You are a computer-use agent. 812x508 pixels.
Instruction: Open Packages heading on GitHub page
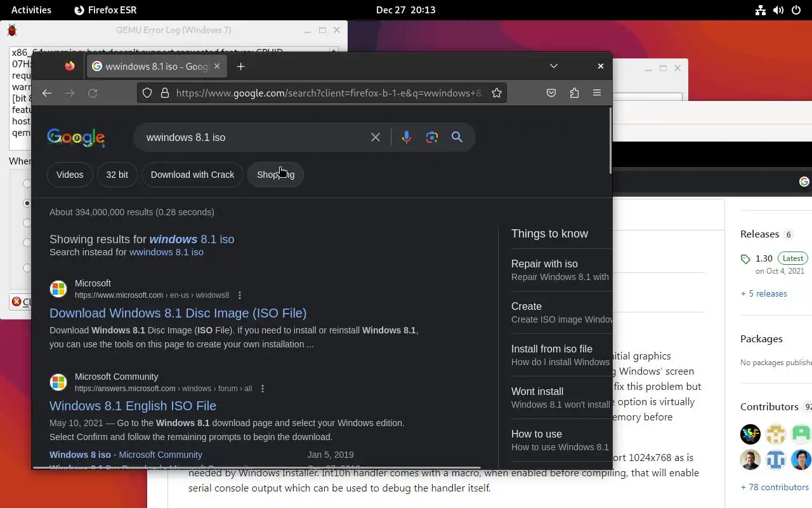pyautogui.click(x=761, y=338)
